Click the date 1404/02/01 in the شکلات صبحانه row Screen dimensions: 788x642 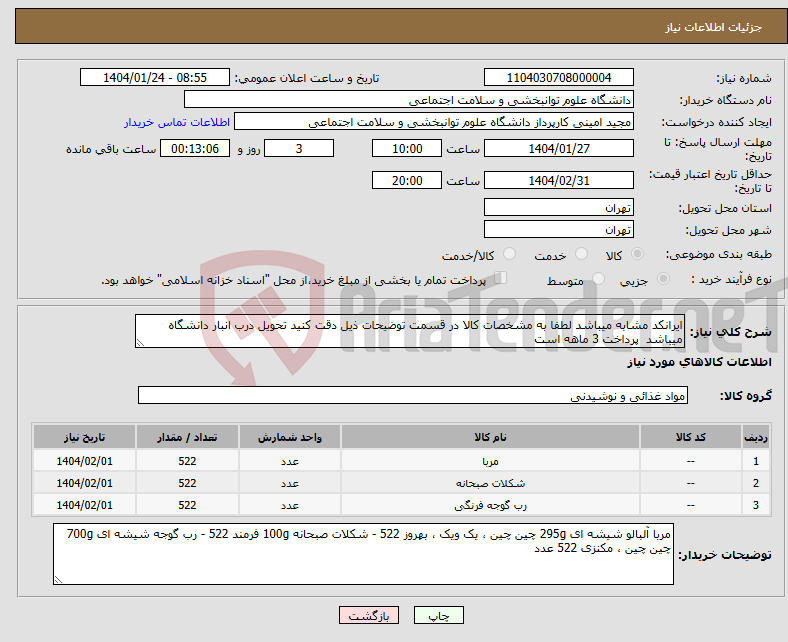84,483
